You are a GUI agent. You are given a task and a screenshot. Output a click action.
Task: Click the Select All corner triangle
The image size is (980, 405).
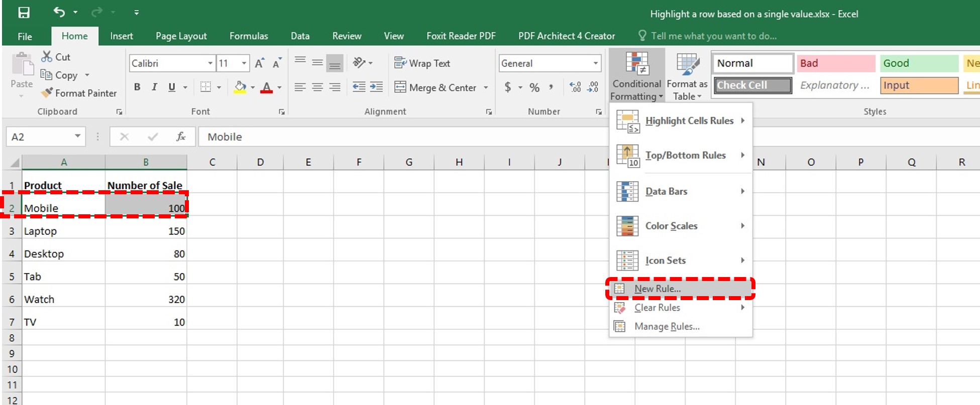(15, 162)
